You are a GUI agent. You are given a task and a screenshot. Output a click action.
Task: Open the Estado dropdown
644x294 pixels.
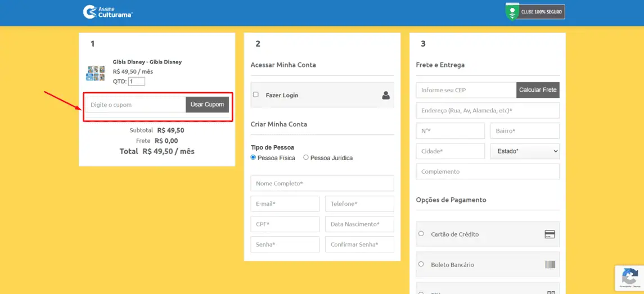tap(525, 151)
